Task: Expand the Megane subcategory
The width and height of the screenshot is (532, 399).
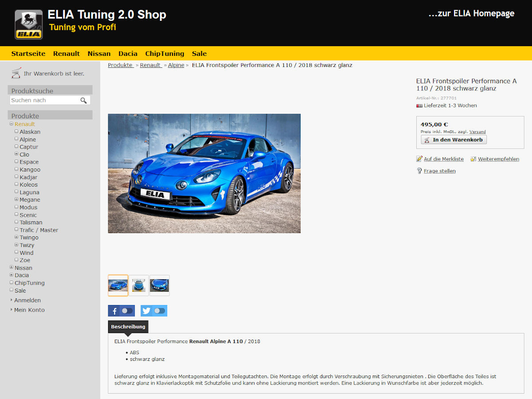Action: [x=16, y=199]
